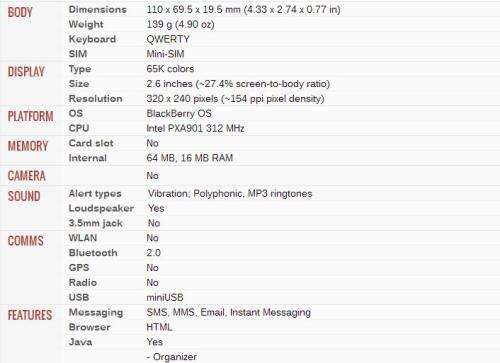Viewport: 500px width, 363px height.
Task: Click the PLATFORM section heading
Action: click(x=30, y=116)
